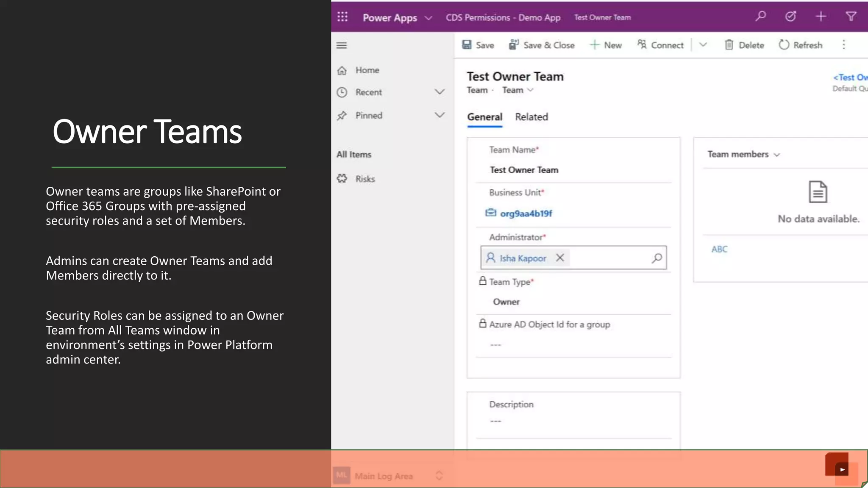Click the search magnifier in the purple header

[761, 17]
